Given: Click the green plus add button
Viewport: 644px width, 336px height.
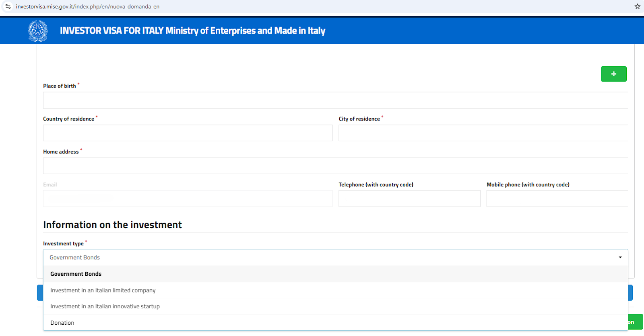Looking at the screenshot, I should [613, 74].
